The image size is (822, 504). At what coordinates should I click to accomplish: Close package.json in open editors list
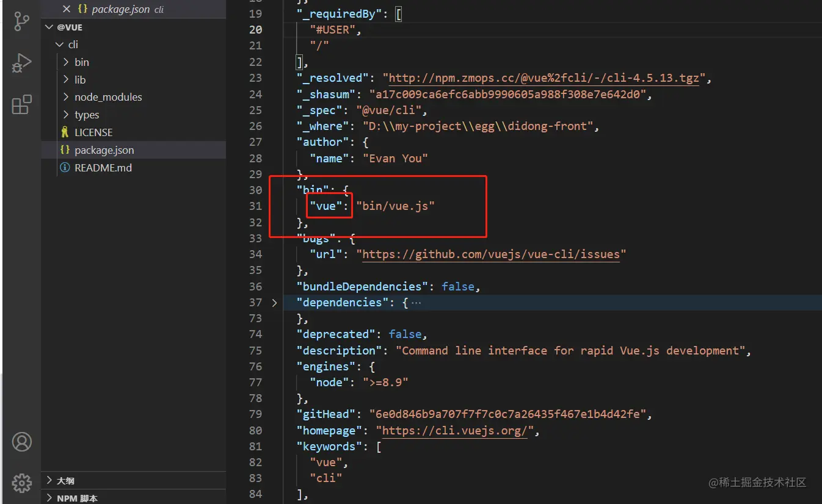pos(67,9)
